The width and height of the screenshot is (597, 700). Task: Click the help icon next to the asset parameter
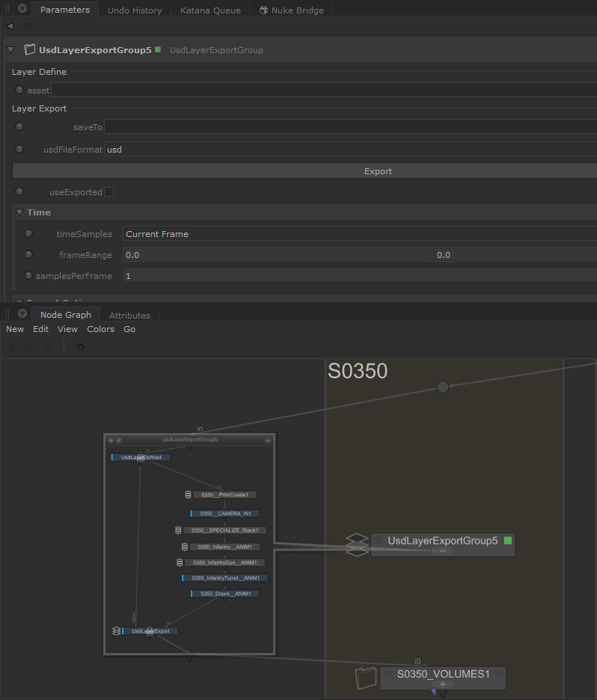point(19,90)
